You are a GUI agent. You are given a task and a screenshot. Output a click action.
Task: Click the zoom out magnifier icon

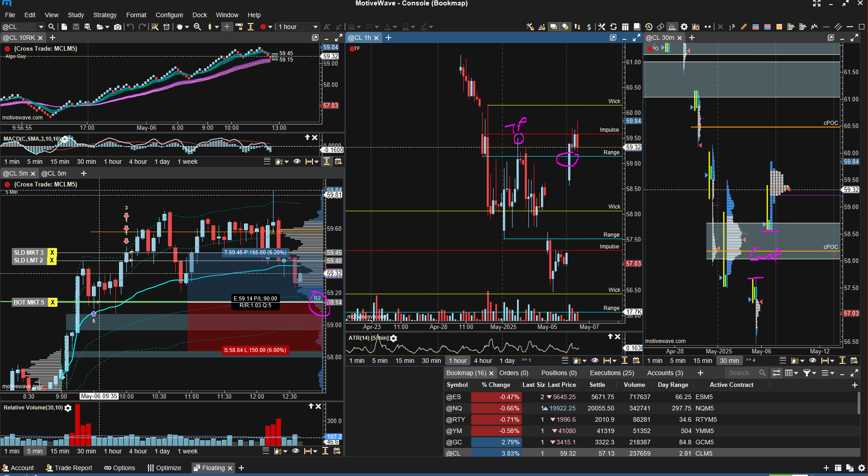pos(197,27)
